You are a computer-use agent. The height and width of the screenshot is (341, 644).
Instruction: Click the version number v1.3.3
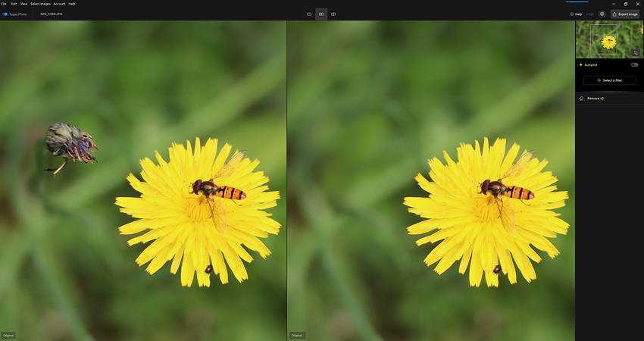click(589, 14)
